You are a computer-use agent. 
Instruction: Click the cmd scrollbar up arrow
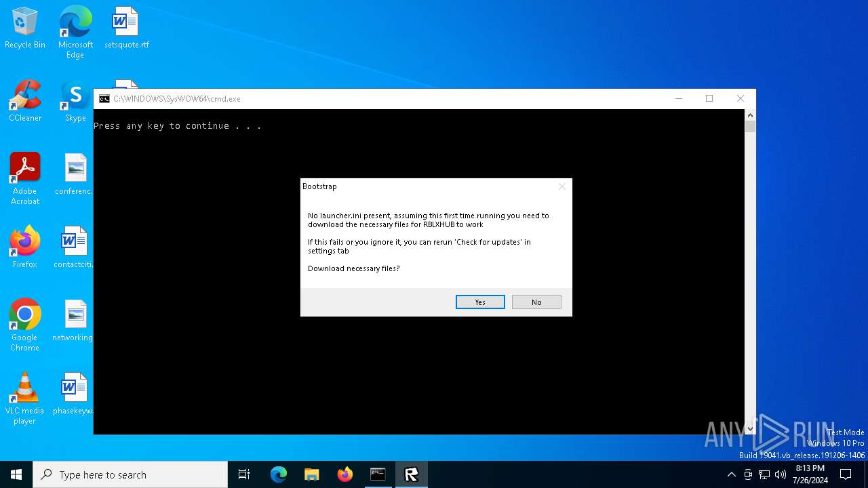[x=750, y=115]
